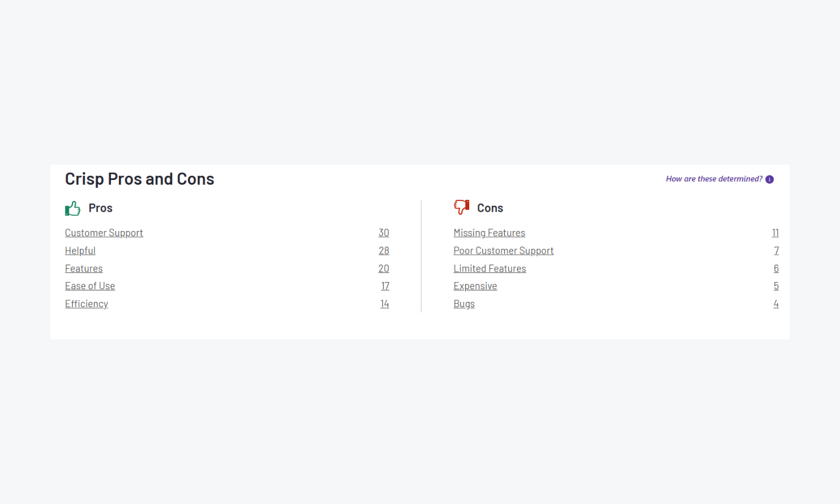This screenshot has width=840, height=504.
Task: Open the Customer Support pros link
Action: coord(104,233)
